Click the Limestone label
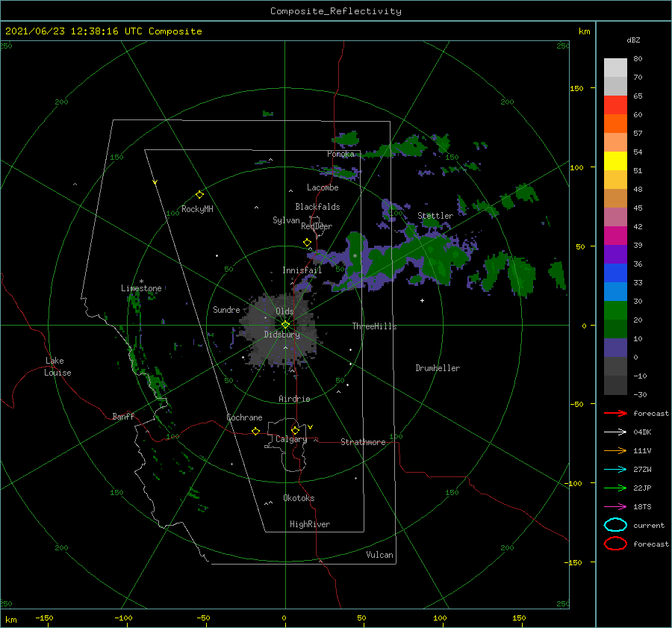Viewport: 672px width, 628px height. coord(141,288)
